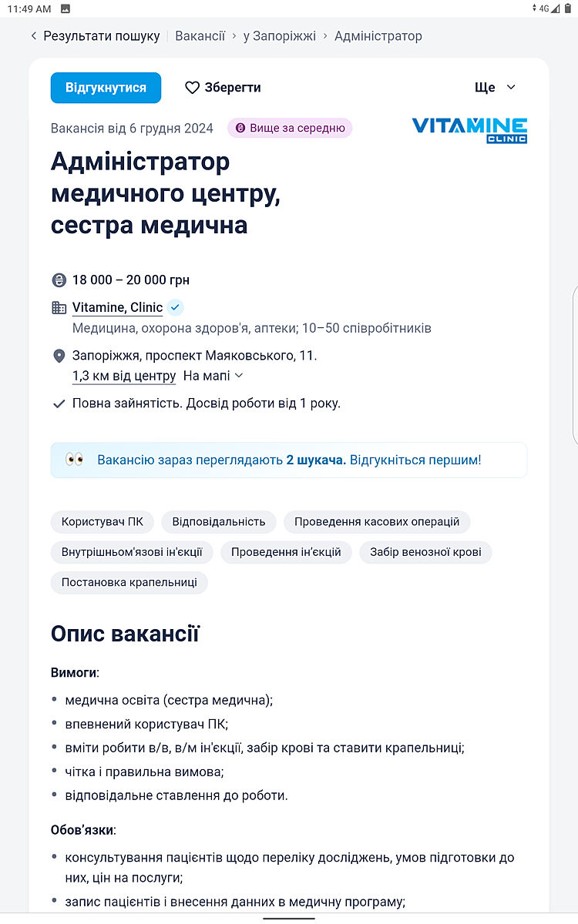Screen dimensions: 578x924
Task: Open the Vitamine, Clinic company link
Action: [117, 308]
